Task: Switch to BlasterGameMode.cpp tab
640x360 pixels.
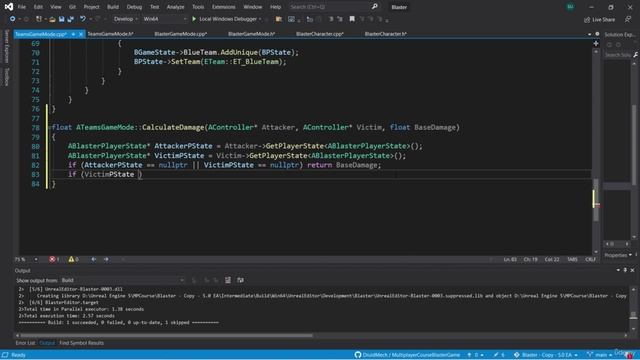Action: coord(181,34)
